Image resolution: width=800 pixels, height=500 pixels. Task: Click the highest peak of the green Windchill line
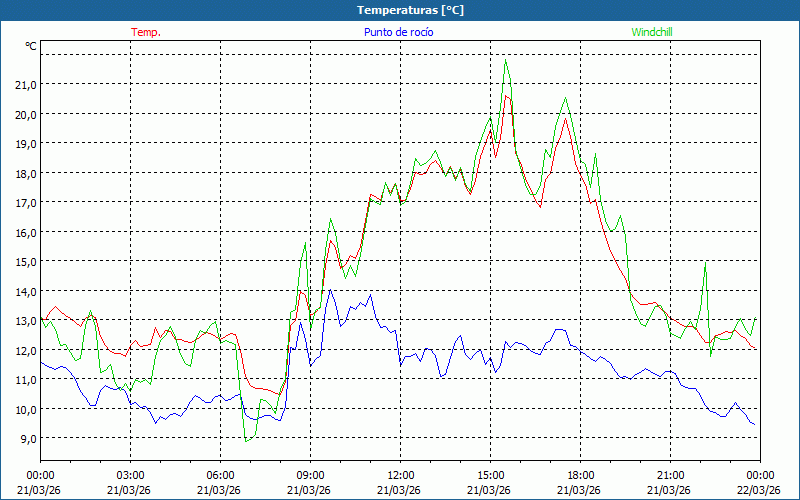[506, 60]
